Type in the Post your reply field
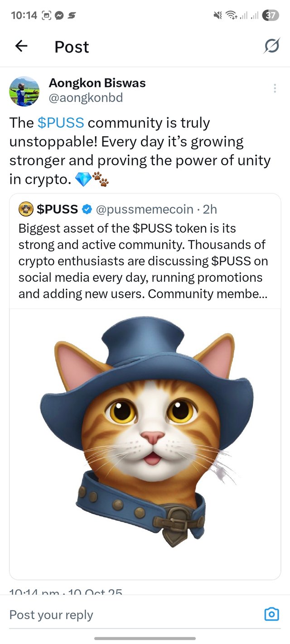 127,615
